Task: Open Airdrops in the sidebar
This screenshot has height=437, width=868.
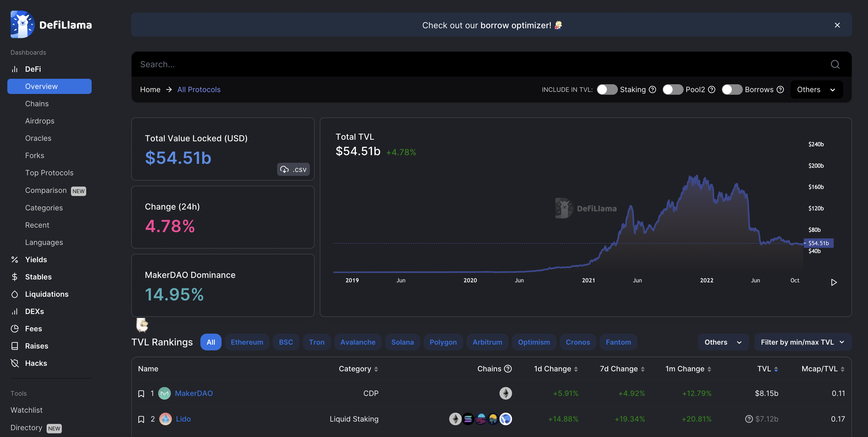Action: click(40, 121)
